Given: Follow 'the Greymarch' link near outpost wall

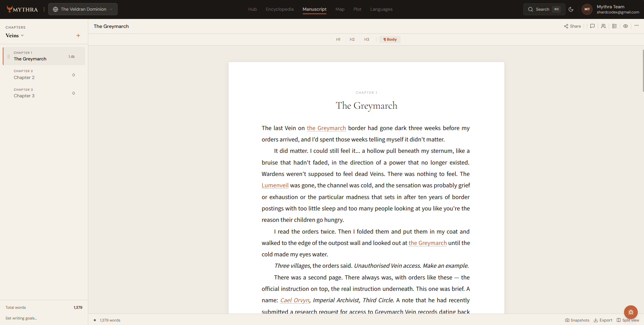Looking at the screenshot, I should click(427, 243).
